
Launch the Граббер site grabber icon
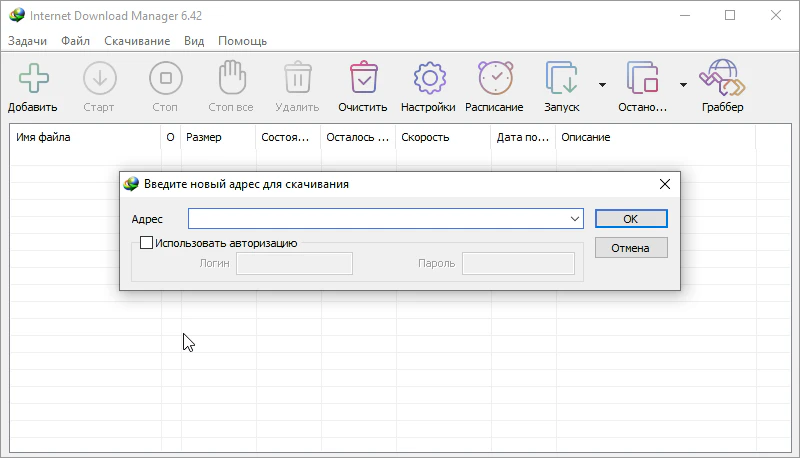(721, 79)
